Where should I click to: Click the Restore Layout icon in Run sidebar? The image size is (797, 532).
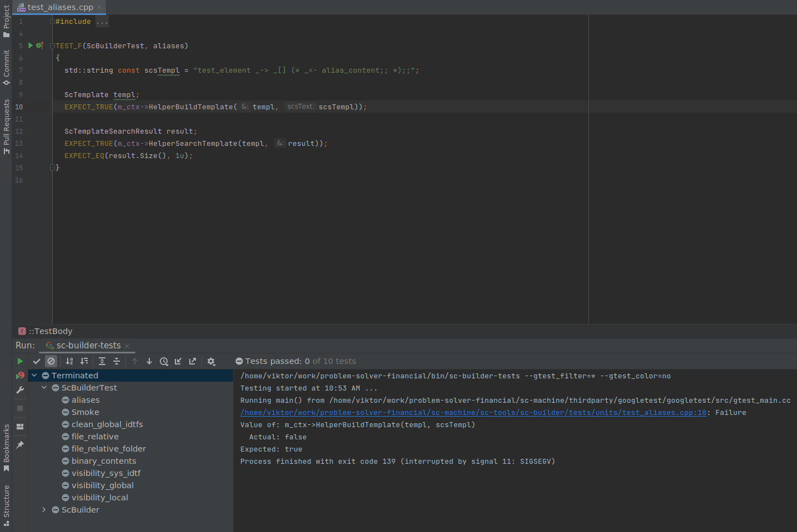[21, 427]
